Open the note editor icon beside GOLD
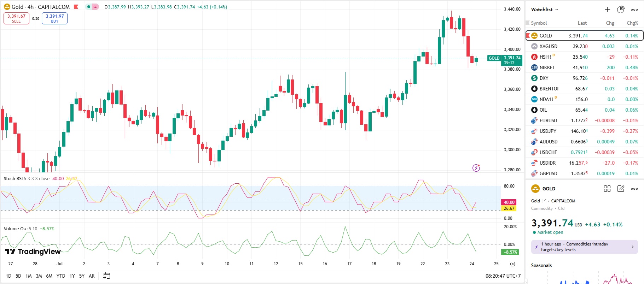 [x=621, y=189]
